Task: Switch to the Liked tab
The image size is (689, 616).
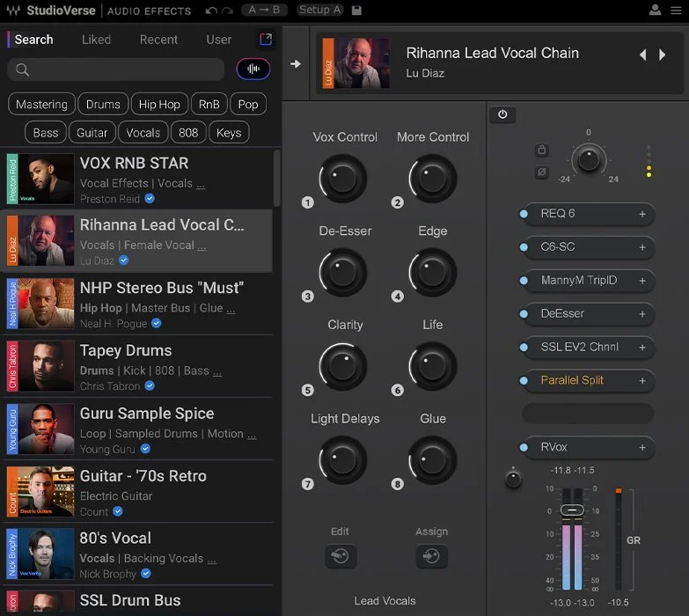Action: 96,40
